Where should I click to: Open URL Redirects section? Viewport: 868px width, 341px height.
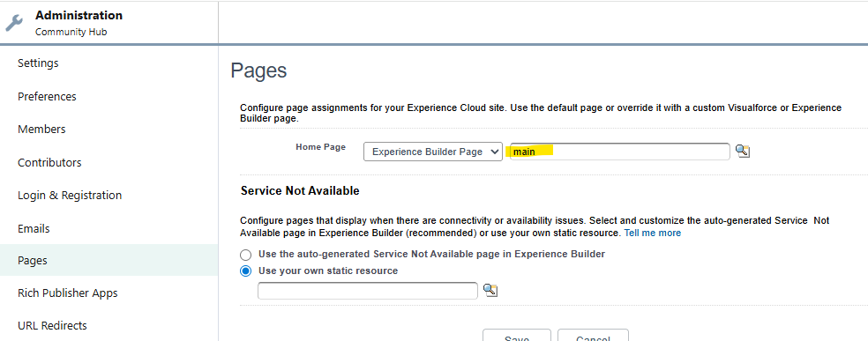pos(52,325)
